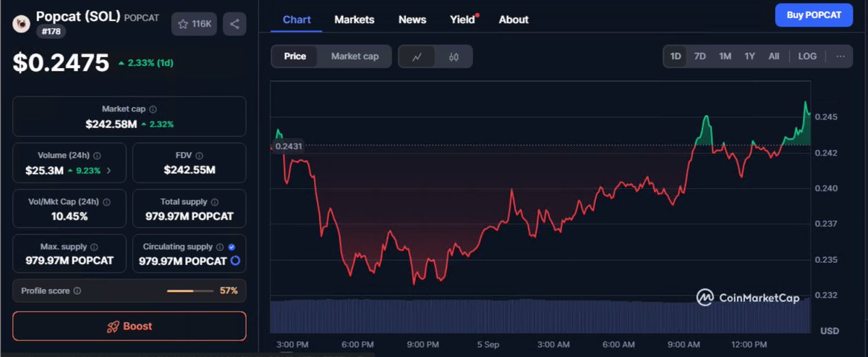The image size is (868, 357).
Task: Click the 0.2431 price marker label
Action: coord(288,146)
